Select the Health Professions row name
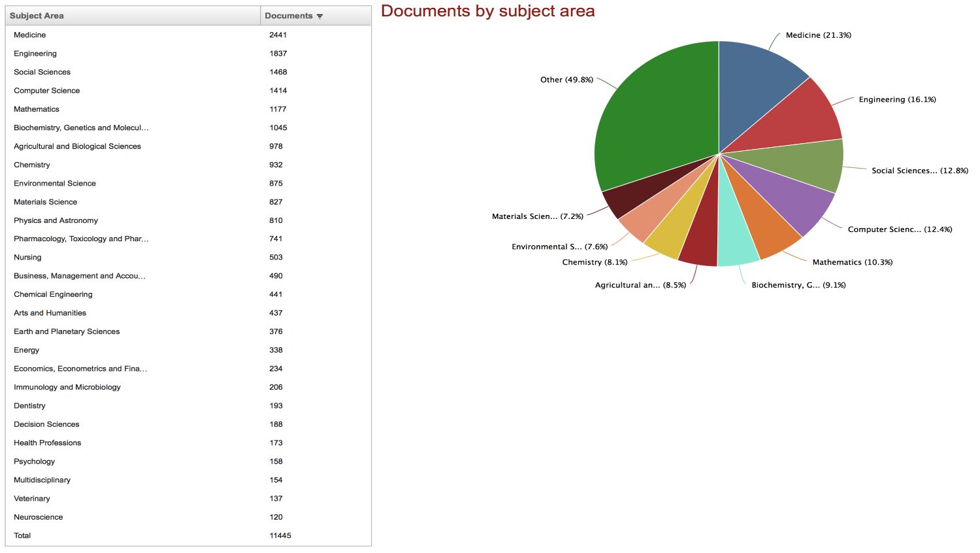This screenshot has width=980, height=553. (47, 443)
